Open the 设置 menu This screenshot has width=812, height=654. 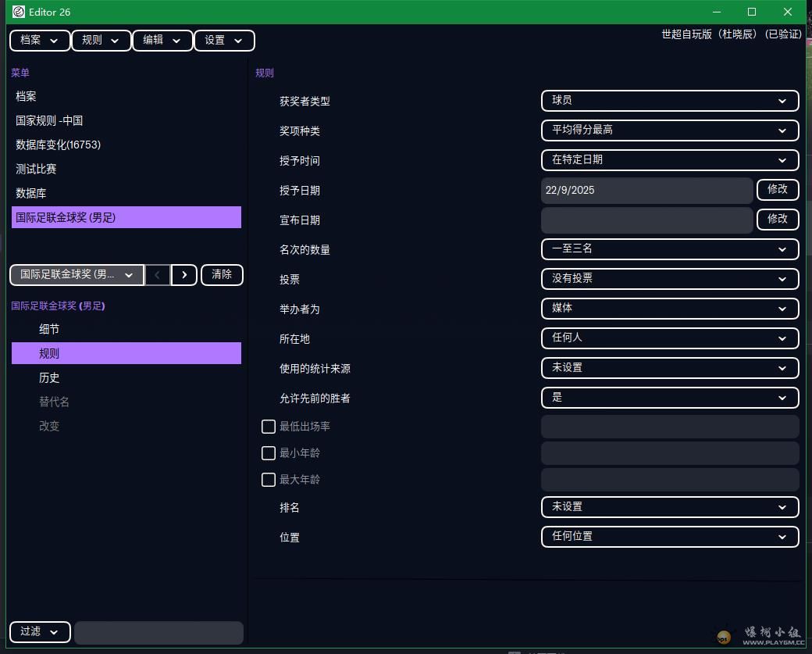point(224,41)
